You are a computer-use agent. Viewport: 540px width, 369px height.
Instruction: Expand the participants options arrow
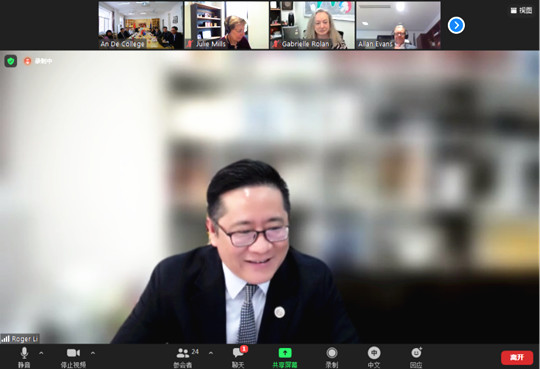[211, 353]
